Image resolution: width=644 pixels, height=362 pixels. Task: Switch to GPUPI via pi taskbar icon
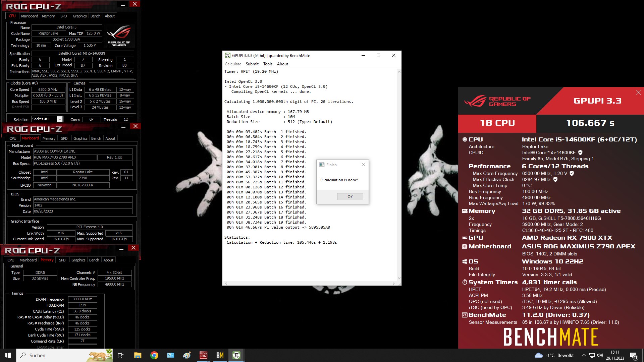[x=236, y=355]
